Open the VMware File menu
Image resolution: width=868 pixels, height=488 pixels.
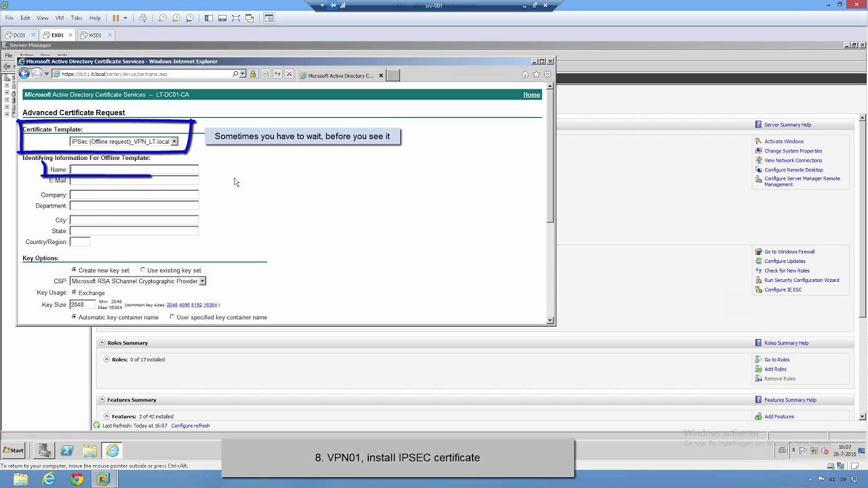coord(9,18)
